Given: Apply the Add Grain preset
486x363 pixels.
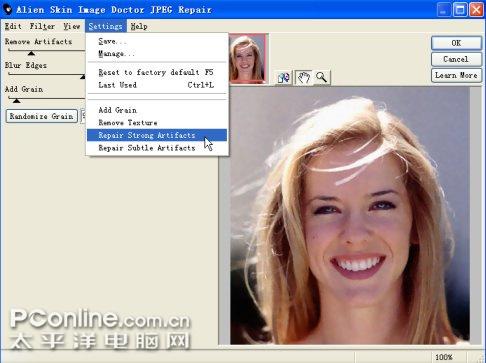Looking at the screenshot, I should point(157,110).
